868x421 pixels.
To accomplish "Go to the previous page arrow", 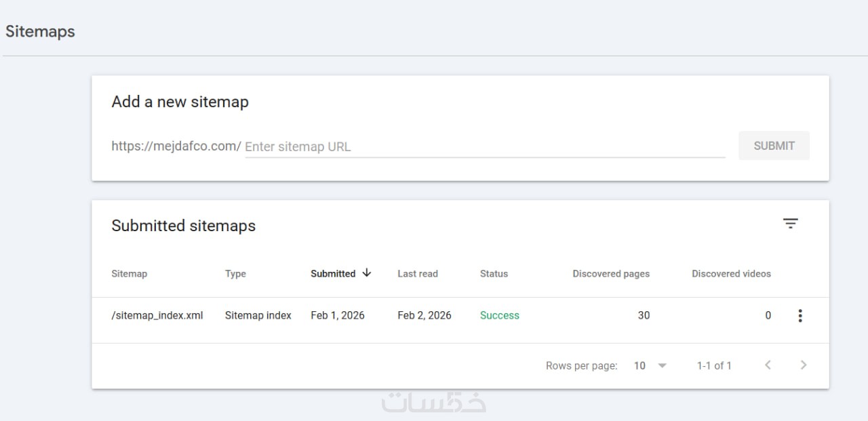I will click(x=768, y=365).
